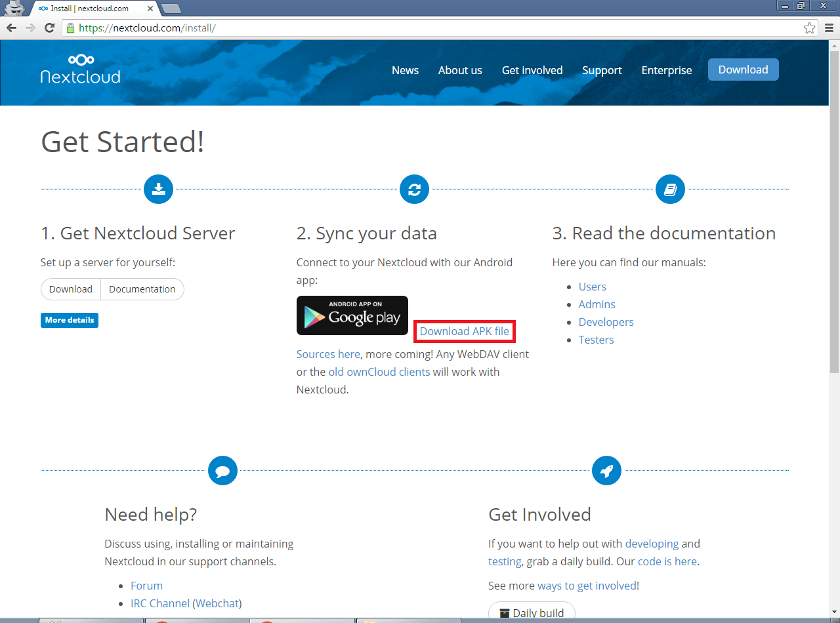
Task: Open the Enterprise menu item
Action: [667, 70]
